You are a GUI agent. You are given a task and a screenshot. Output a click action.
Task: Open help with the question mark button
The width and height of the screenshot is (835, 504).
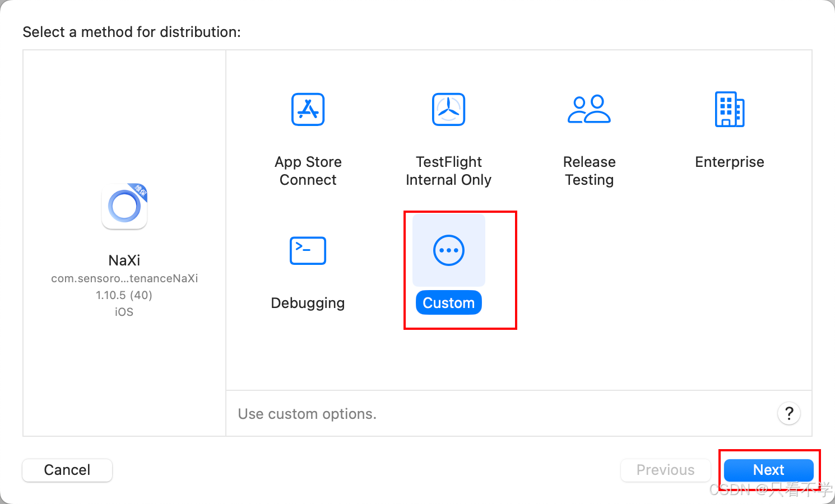[x=789, y=414]
